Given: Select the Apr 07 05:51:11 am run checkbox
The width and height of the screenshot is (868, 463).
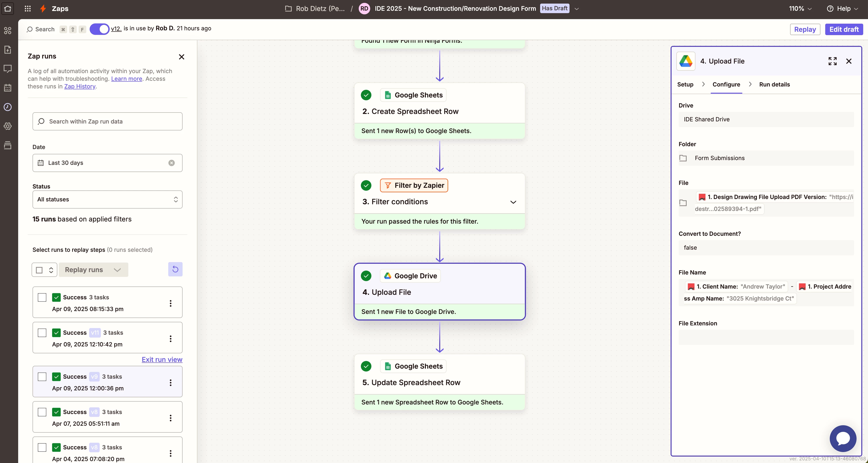Looking at the screenshot, I should [x=42, y=412].
